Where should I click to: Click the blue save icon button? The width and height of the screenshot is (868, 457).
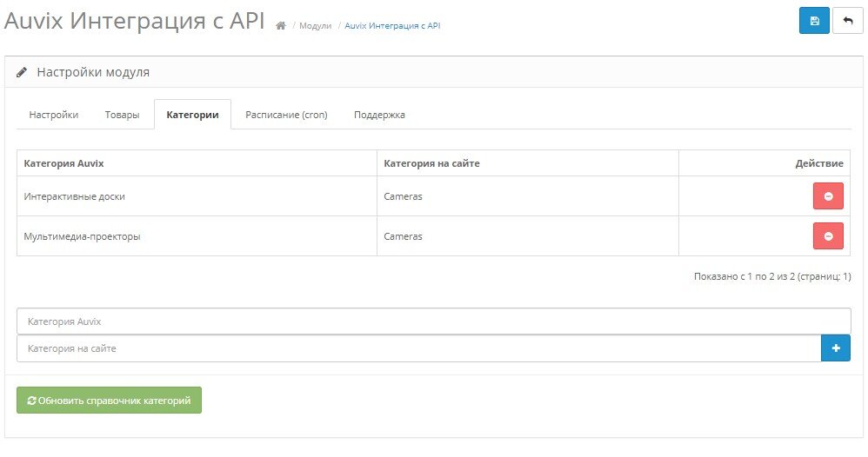[814, 21]
